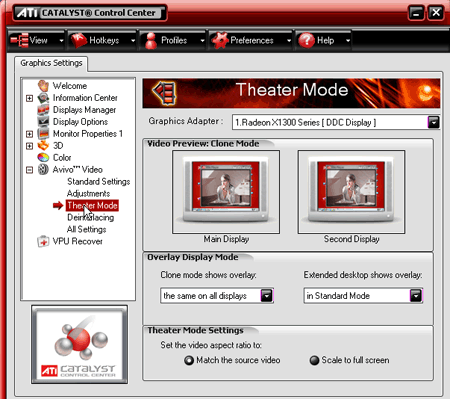
Task: Click the Help question mark icon
Action: 306,40
